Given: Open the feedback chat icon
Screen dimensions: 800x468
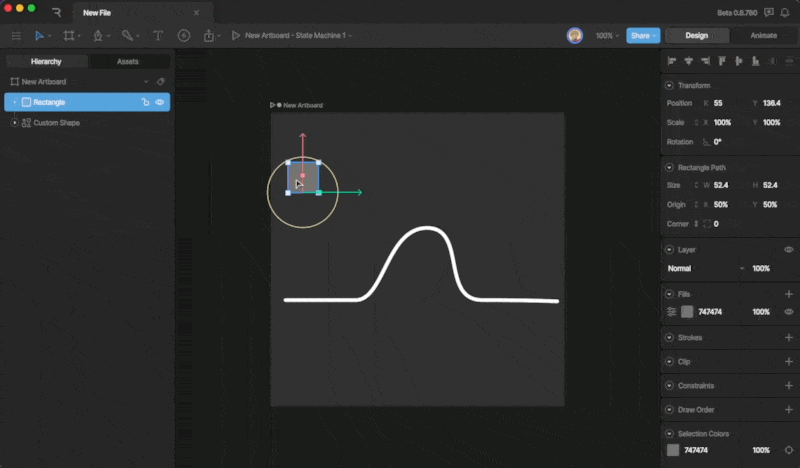Looking at the screenshot, I should pyautogui.click(x=768, y=12).
